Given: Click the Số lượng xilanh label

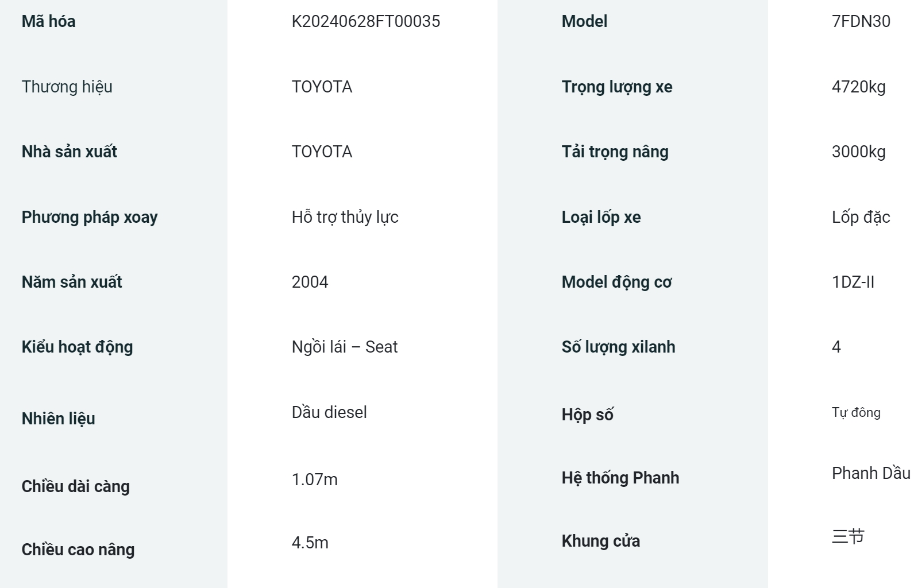Looking at the screenshot, I should pos(618,347).
